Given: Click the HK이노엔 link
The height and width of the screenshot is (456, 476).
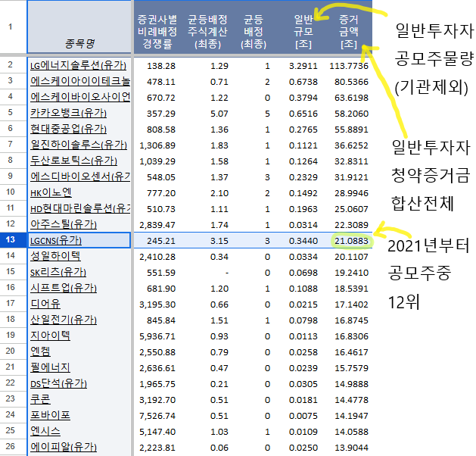Looking at the screenshot, I should (51, 192).
